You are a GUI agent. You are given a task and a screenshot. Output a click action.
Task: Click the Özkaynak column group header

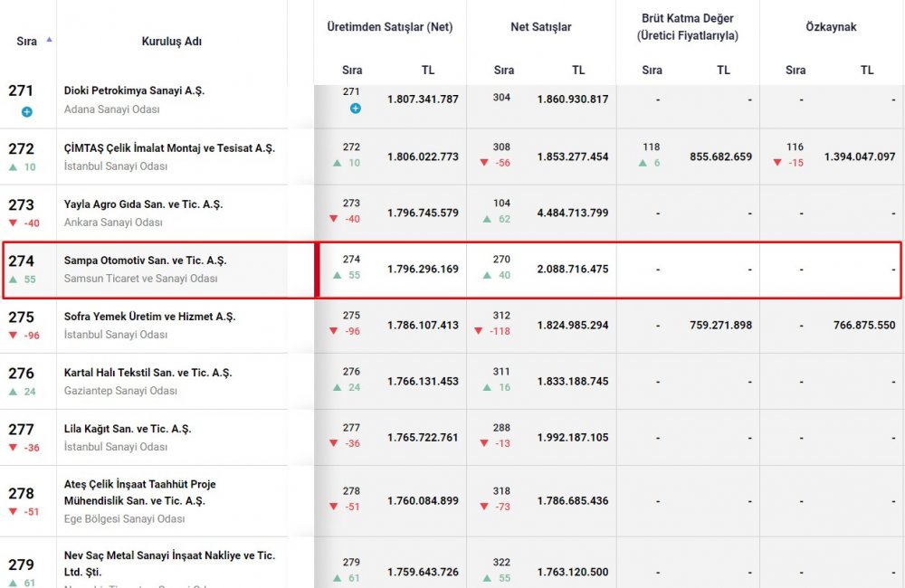[831, 26]
